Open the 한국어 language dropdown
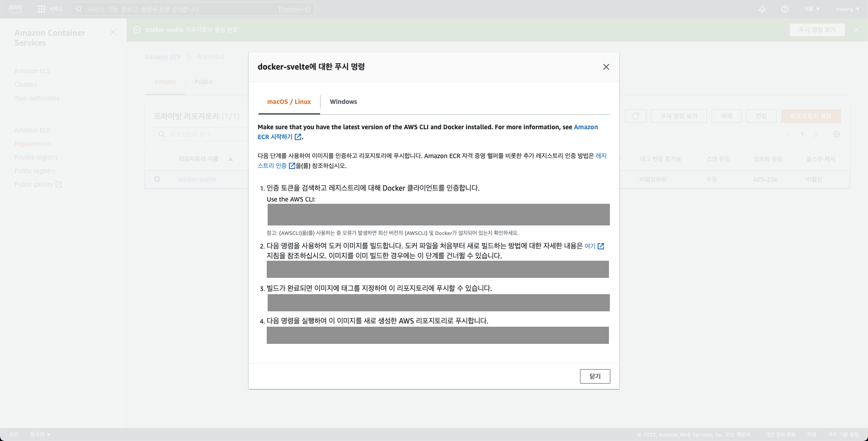Image resolution: width=868 pixels, height=441 pixels. coord(40,435)
